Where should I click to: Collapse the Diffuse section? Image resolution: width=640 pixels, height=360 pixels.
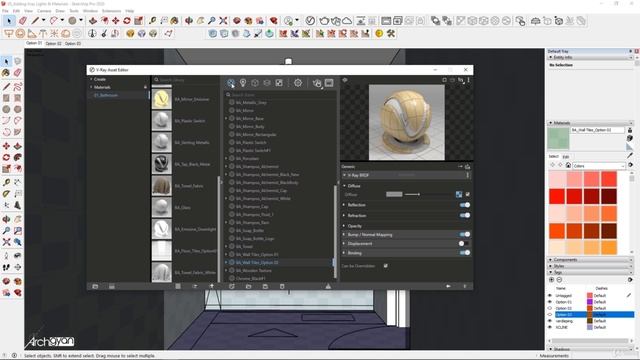tap(344, 186)
